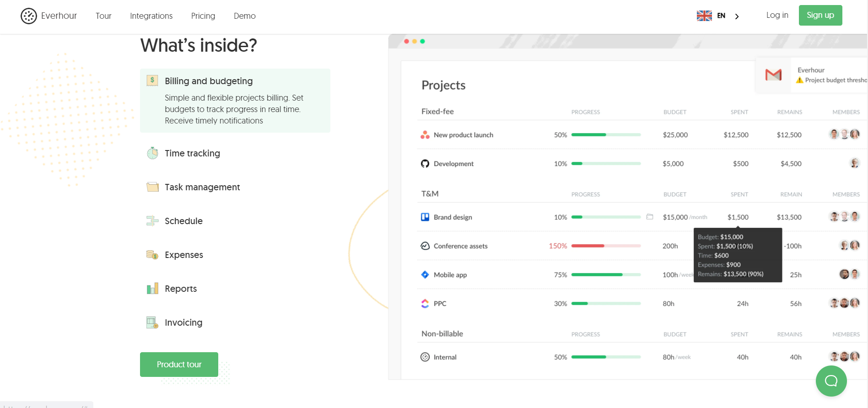Click the Internal project Everhour icon
Screen dimensions: 868x408
pos(425,357)
